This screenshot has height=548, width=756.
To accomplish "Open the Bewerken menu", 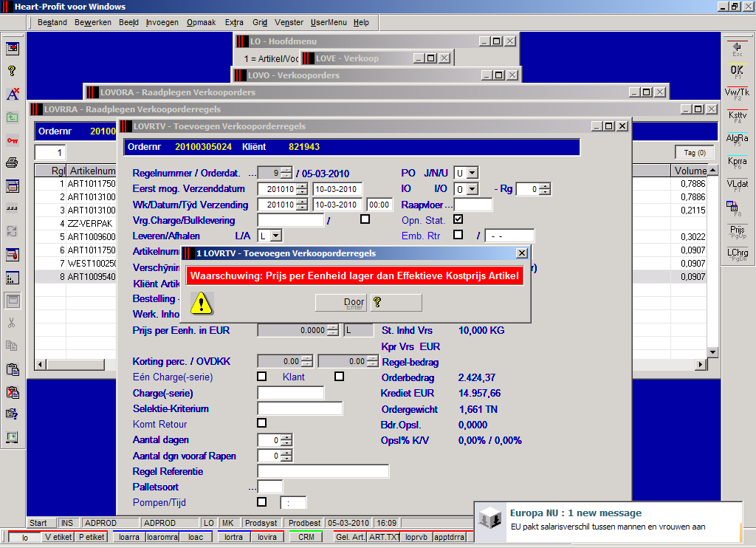I will click(x=92, y=22).
